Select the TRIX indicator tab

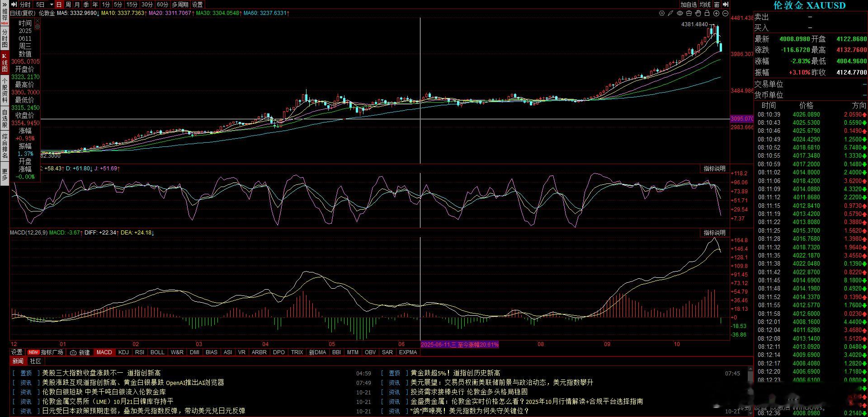click(x=297, y=352)
